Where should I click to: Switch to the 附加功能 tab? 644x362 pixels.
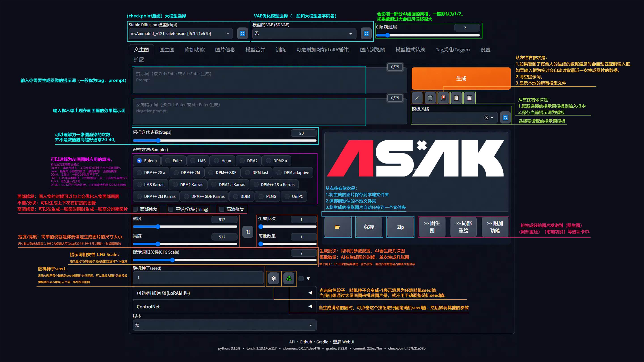(195, 50)
